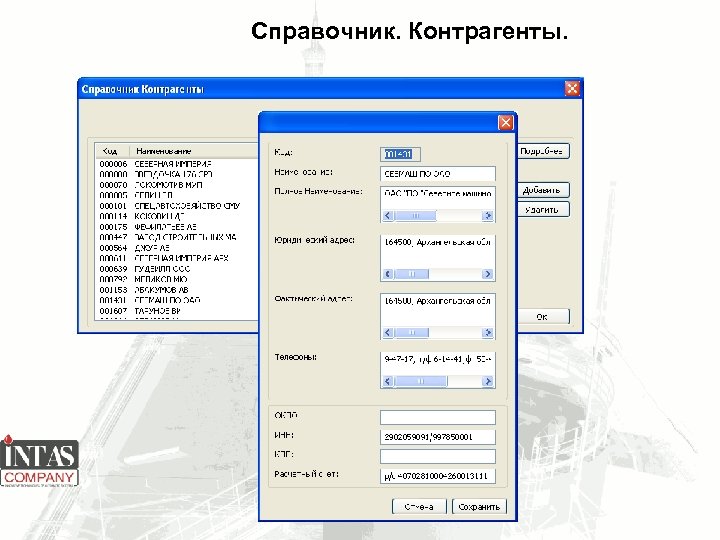Click left scroll arrow of Фактический адрес
Image resolution: width=720 pixels, height=540 pixels.
pos(388,332)
